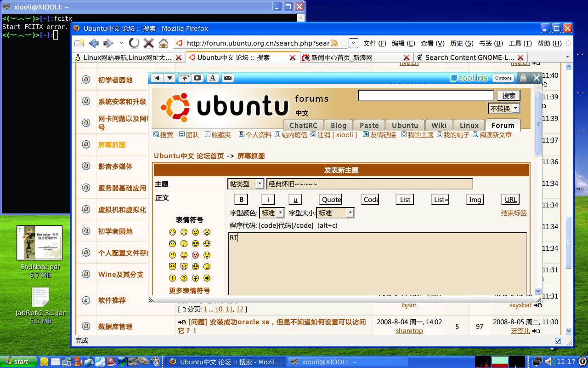Open Firefox list-all-tabs dropdown
Viewport: 588px width, 368px height.
(x=567, y=57)
